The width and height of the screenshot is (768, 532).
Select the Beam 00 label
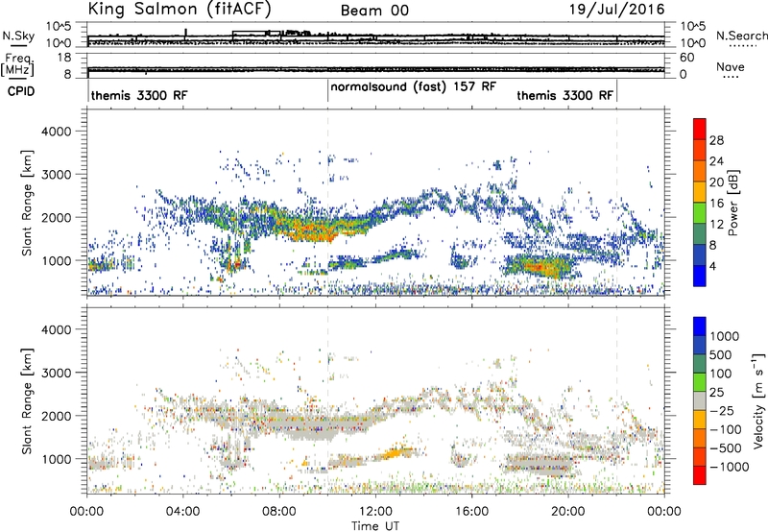coord(374,11)
